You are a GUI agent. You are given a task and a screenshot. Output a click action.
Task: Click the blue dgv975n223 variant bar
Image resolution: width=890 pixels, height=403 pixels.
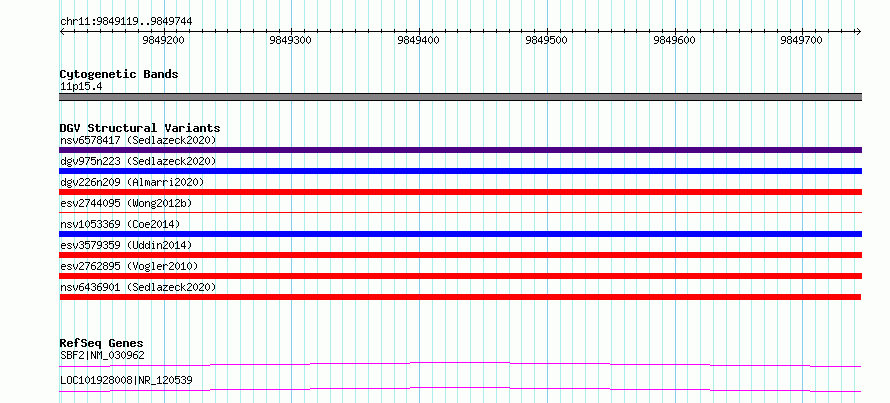point(460,171)
